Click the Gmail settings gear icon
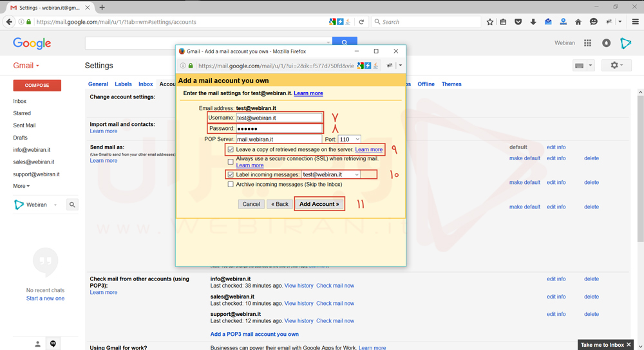This screenshot has width=644, height=350. click(614, 65)
